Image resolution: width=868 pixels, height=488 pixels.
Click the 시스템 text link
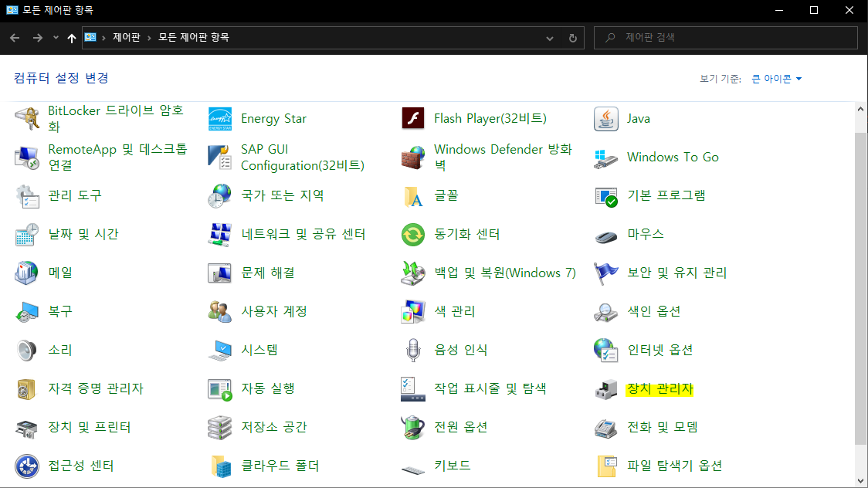click(x=259, y=351)
